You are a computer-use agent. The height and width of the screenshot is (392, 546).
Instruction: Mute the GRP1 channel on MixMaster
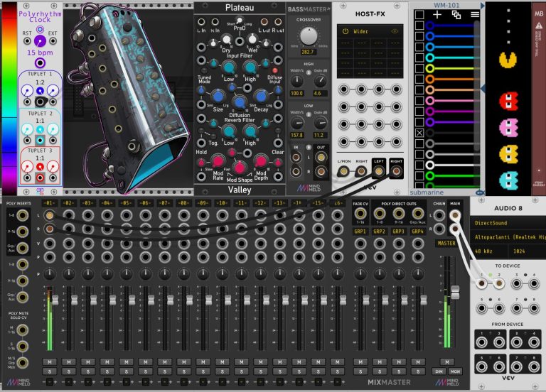pos(360,362)
